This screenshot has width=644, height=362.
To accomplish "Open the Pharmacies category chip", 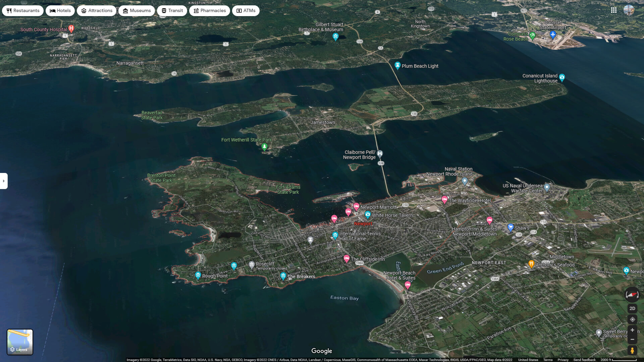I will (x=209, y=10).
